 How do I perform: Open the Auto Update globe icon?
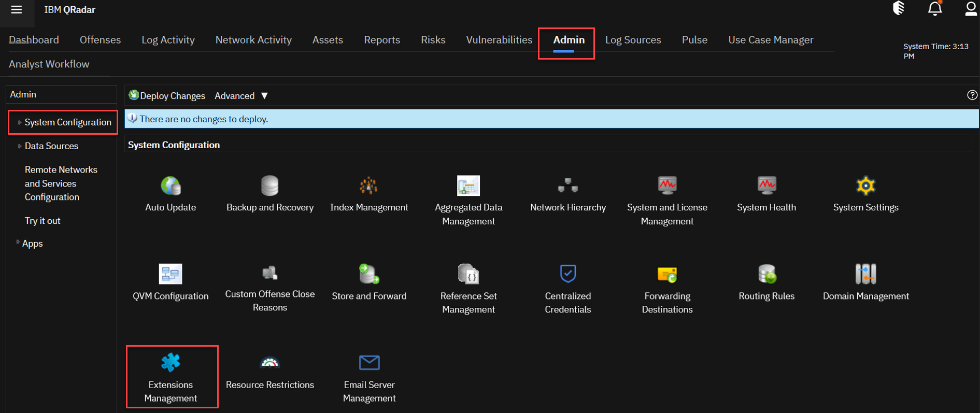tap(171, 186)
